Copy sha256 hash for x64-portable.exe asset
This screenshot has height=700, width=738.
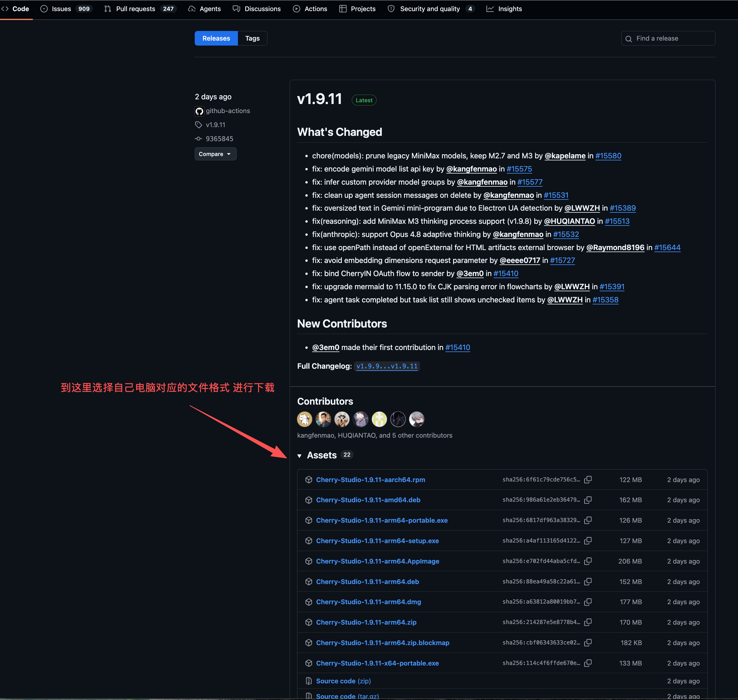coord(588,663)
